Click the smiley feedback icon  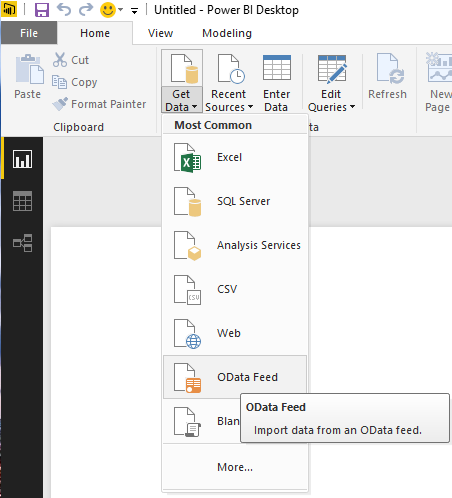108,10
